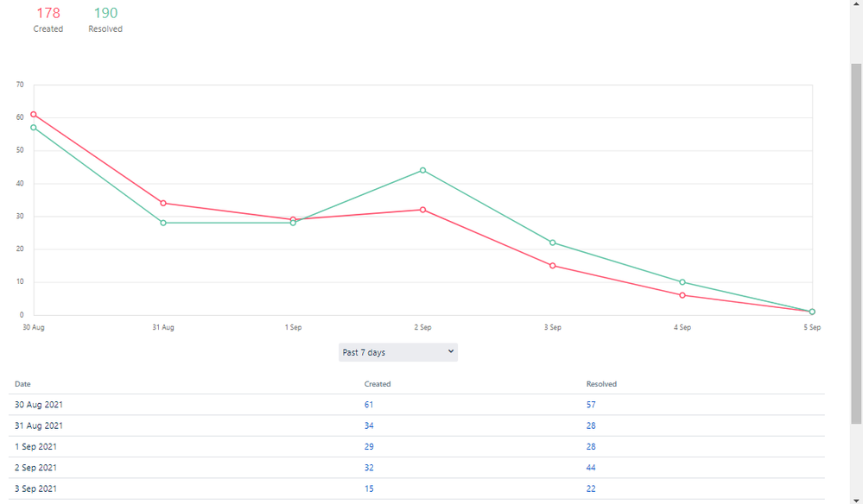Open the 44 resolved issues for 2 Sep
Screen dimensions: 863x504
590,467
